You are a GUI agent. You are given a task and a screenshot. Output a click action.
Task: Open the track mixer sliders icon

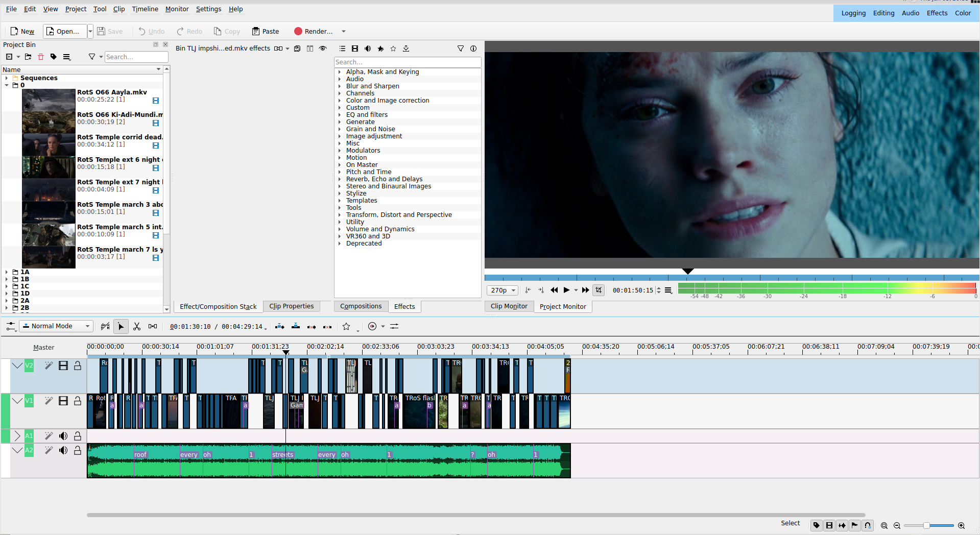point(394,326)
